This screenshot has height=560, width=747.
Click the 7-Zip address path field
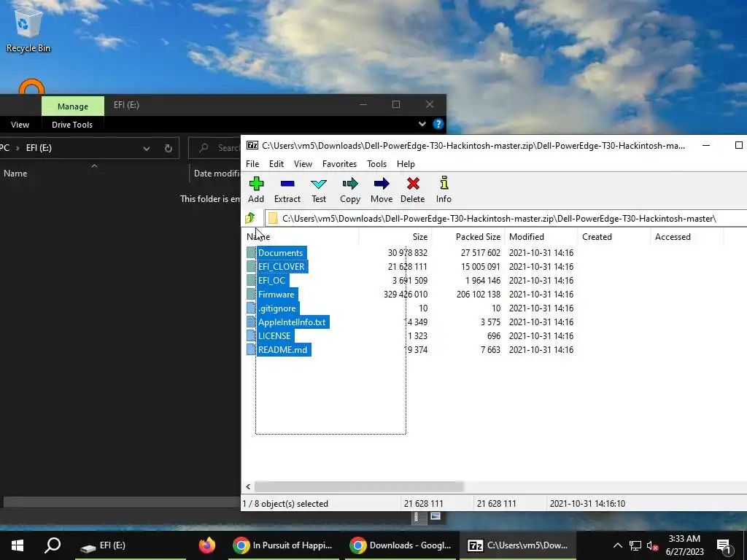point(506,219)
